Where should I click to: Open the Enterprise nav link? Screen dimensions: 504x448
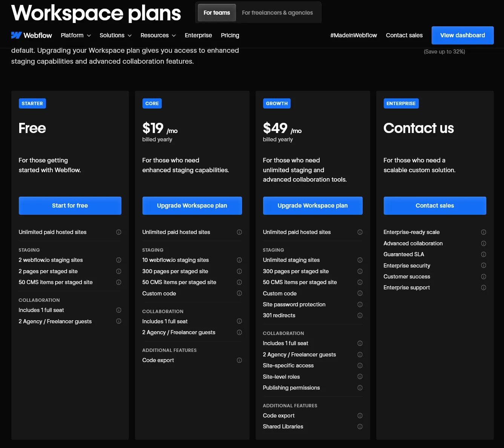click(198, 35)
